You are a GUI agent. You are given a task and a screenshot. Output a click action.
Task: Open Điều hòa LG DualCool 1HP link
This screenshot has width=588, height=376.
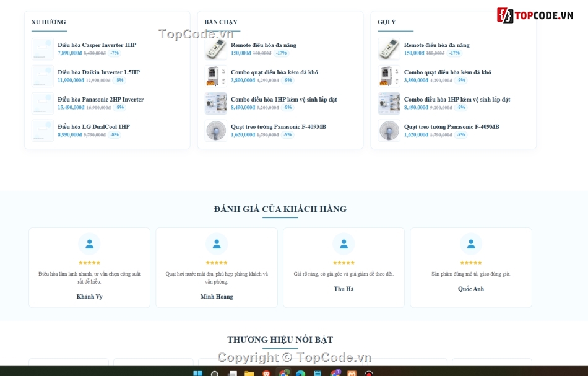[93, 127]
